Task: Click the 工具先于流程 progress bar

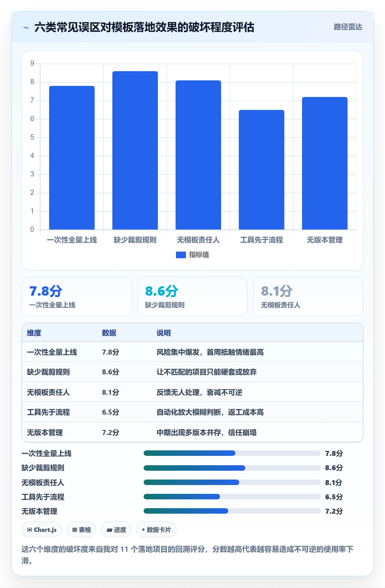Action: [232, 497]
